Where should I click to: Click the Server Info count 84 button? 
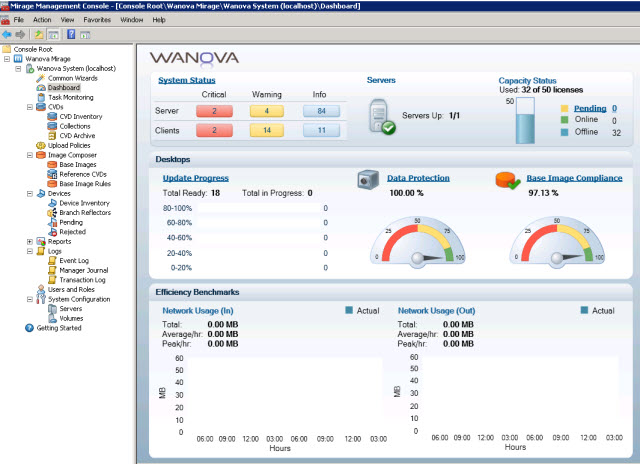coord(321,111)
